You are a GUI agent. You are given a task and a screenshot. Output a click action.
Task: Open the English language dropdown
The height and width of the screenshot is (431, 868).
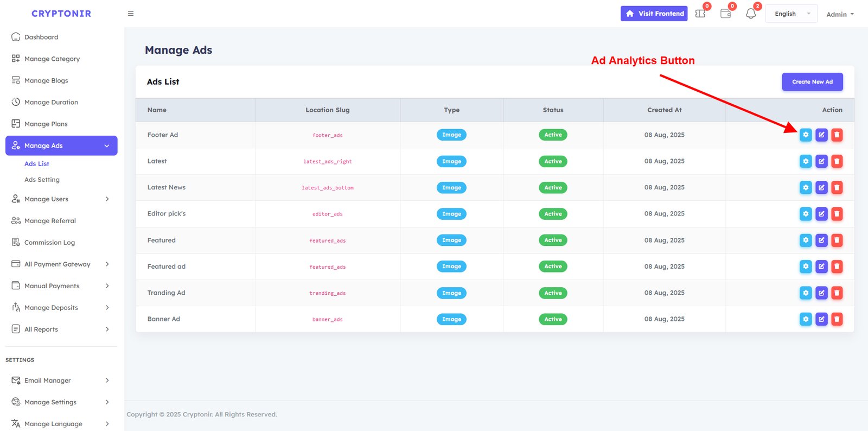pos(792,14)
